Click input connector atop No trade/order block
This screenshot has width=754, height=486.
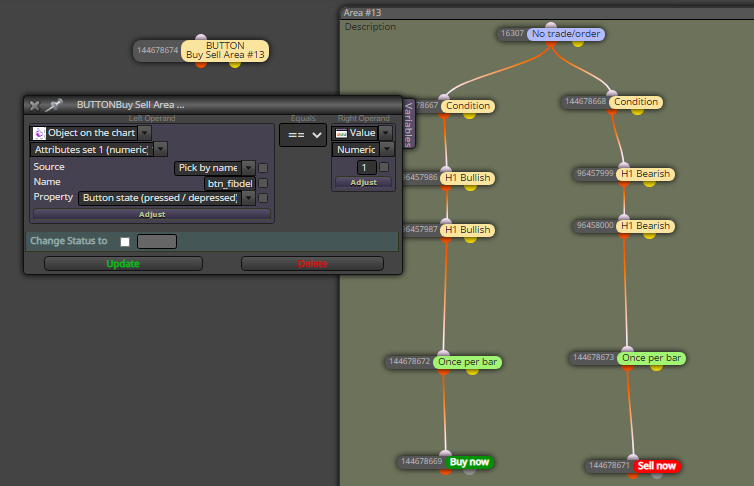pyautogui.click(x=551, y=25)
